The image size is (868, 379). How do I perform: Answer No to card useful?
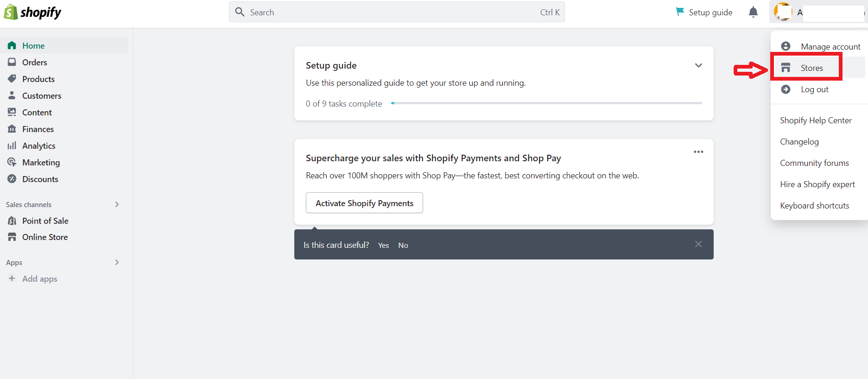403,245
